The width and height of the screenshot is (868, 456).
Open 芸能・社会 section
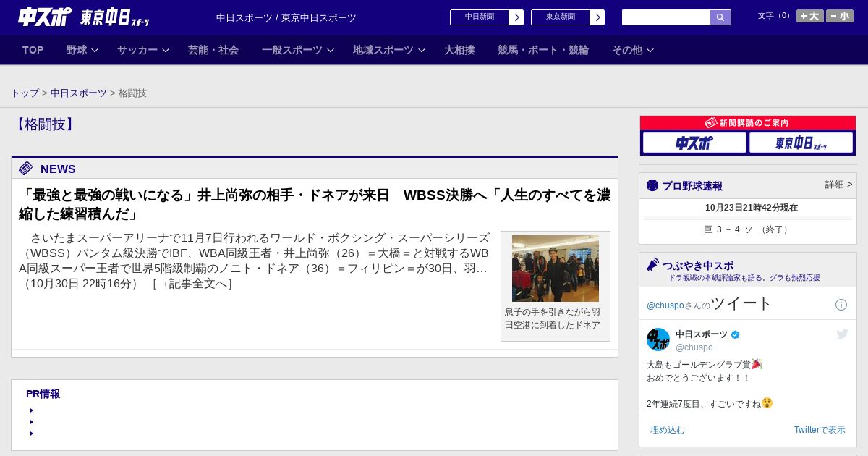click(213, 50)
